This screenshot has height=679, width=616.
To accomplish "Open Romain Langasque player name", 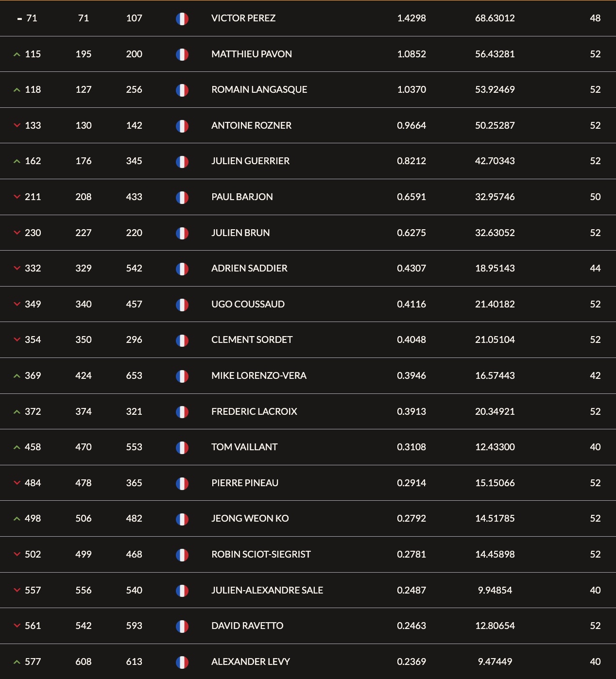I will coord(259,89).
